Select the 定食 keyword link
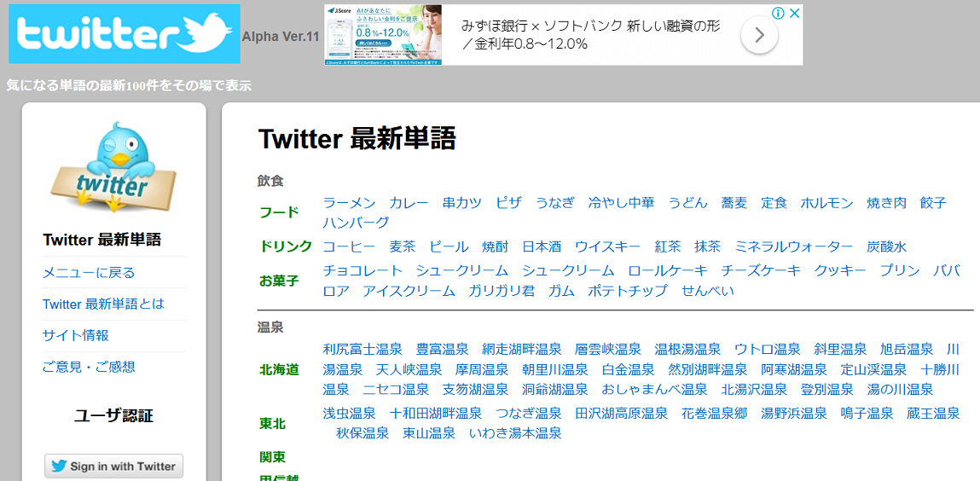980x481 pixels. click(774, 202)
